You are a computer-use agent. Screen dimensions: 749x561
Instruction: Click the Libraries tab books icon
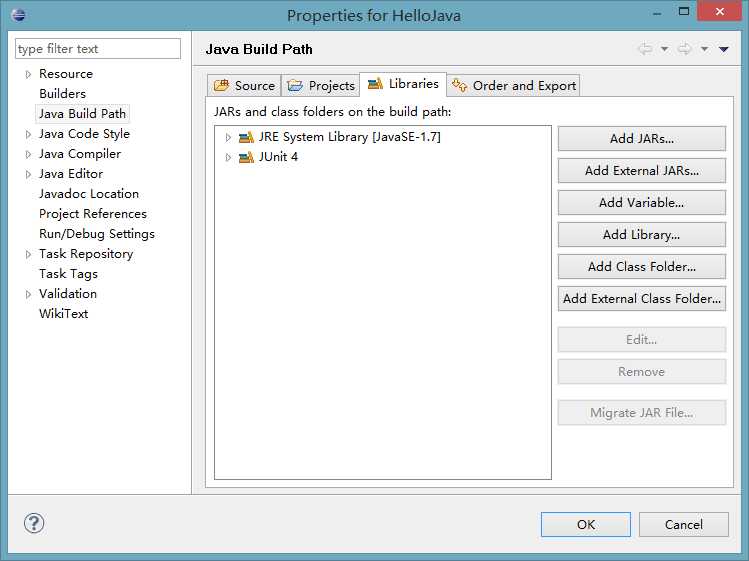[375, 84]
